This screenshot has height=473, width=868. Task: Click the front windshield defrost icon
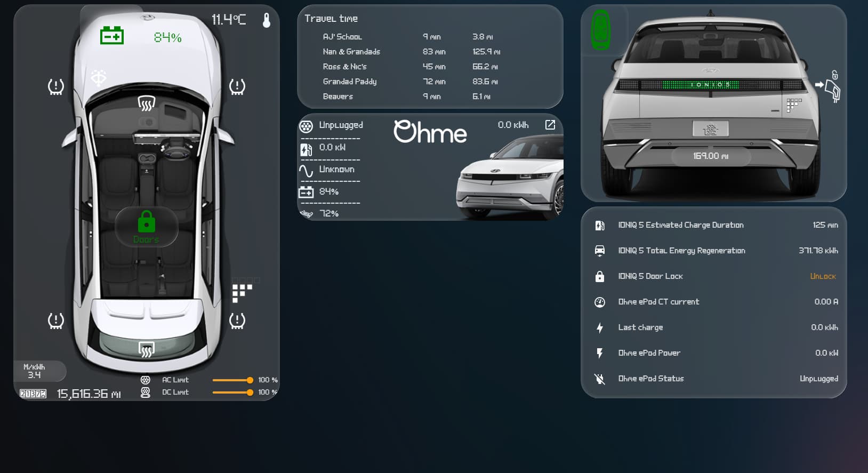[146, 102]
